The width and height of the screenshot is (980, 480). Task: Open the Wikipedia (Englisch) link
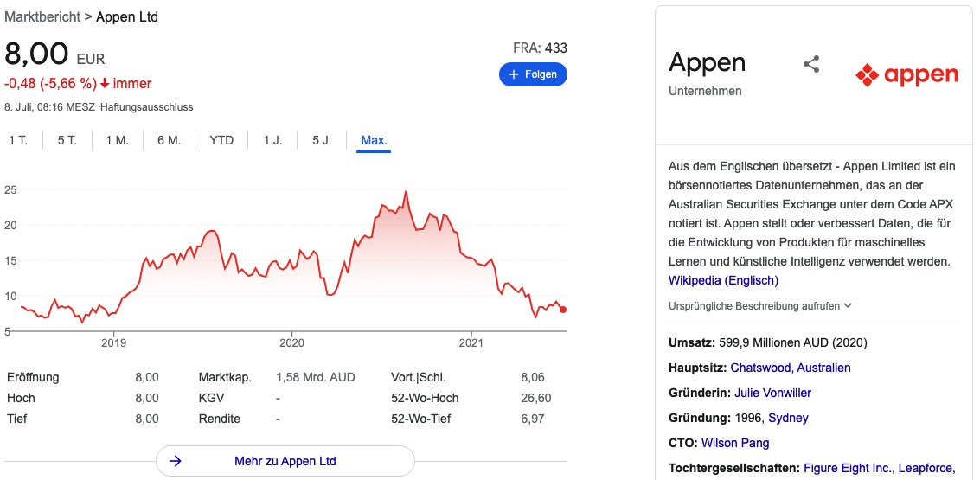723,280
